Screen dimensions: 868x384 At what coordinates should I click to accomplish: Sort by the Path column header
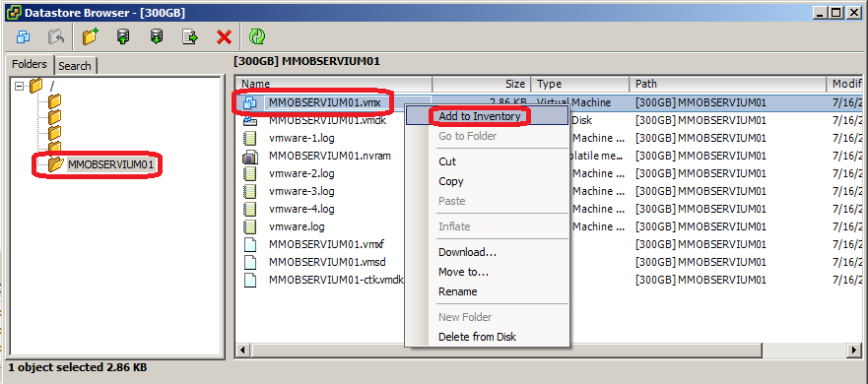click(727, 84)
